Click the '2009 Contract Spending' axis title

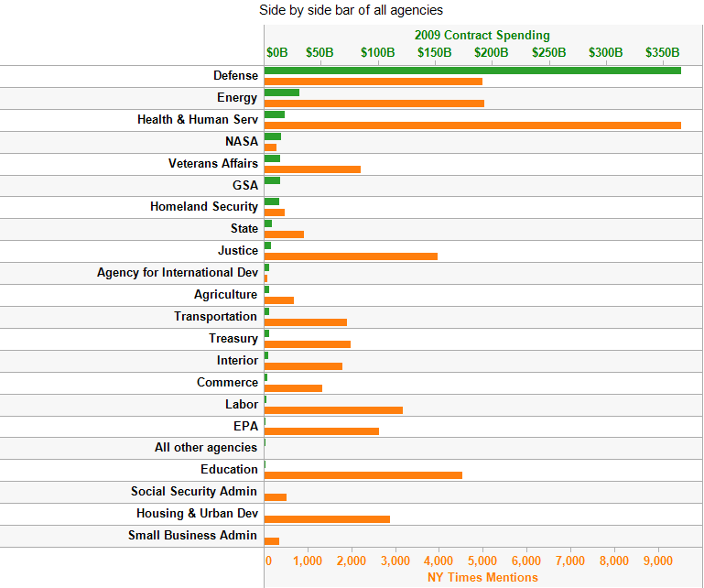point(482,35)
